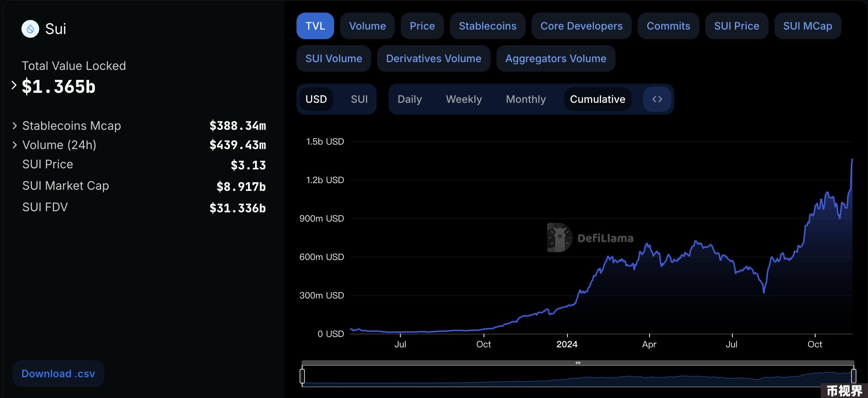This screenshot has width=868, height=398.
Task: Click the 0 USD y-axis label
Action: 331,334
